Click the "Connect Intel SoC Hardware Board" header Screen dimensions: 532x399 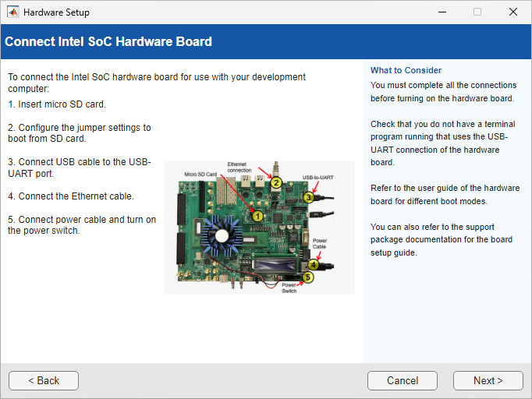click(x=108, y=41)
